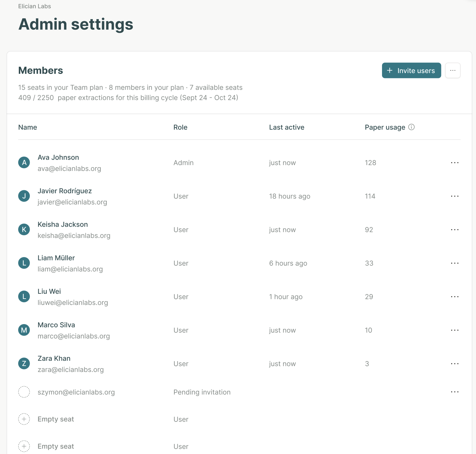This screenshot has height=454, width=476.
Task: Select the name Marco Silva
Action: (x=56, y=325)
